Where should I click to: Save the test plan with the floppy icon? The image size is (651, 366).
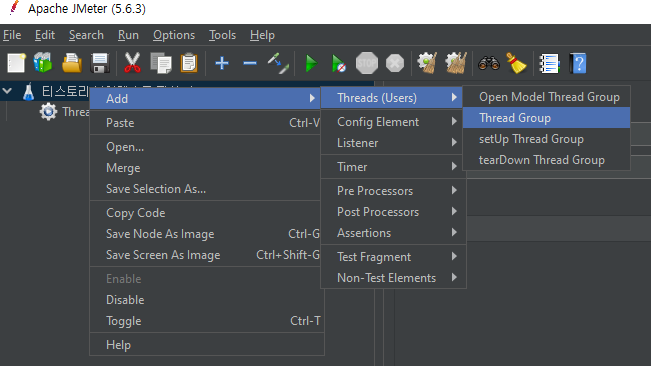click(100, 63)
